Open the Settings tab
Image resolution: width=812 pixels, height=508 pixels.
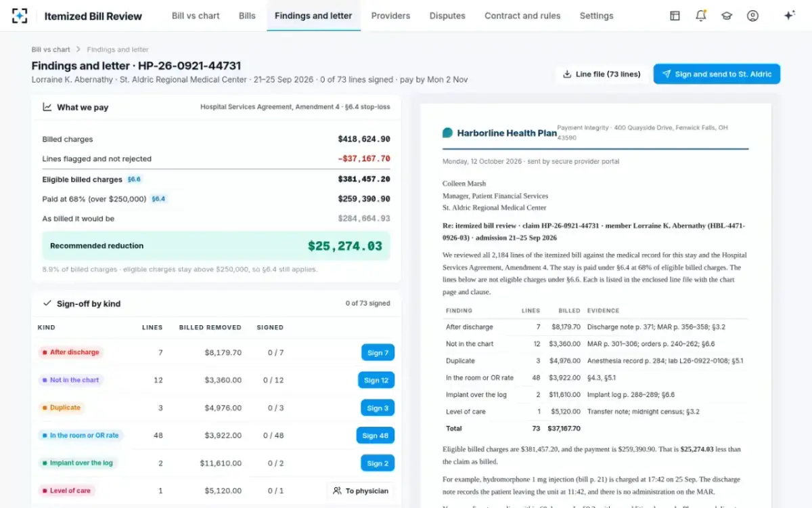point(597,16)
